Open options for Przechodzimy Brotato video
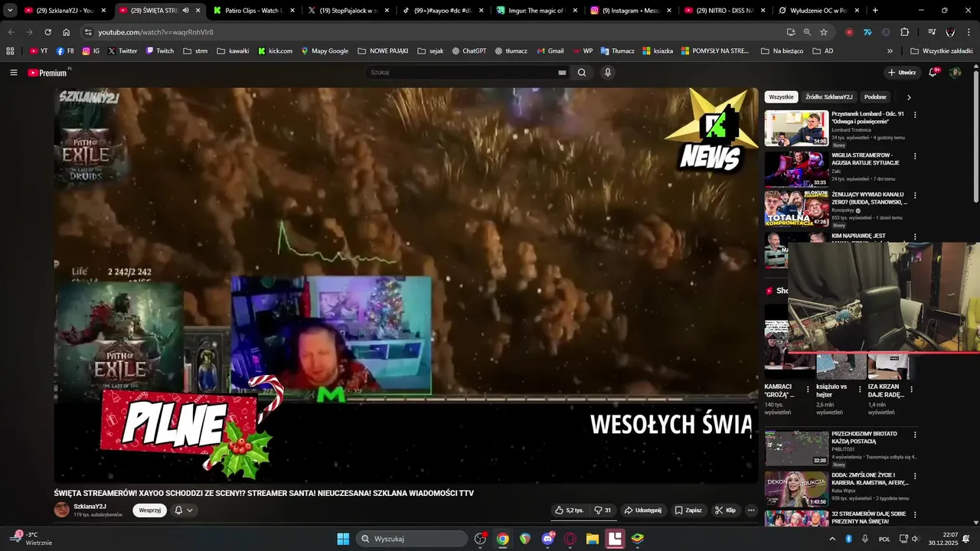The height and width of the screenshot is (551, 980). (x=915, y=434)
